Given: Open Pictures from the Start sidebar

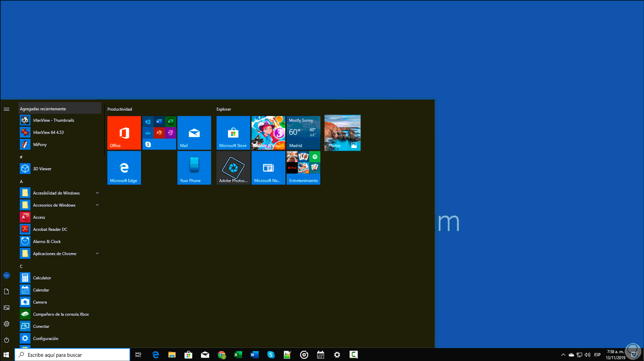Looking at the screenshot, I should point(6,308).
